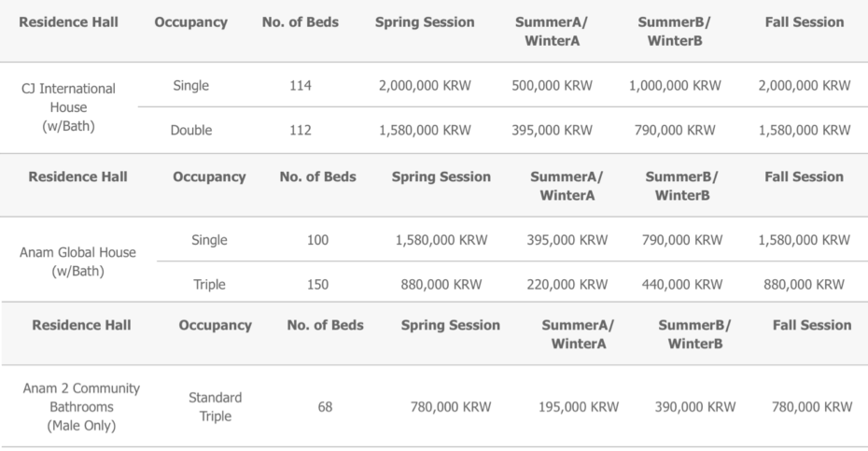Image resolution: width=868 pixels, height=451 pixels.
Task: Click the 100 beds value
Action: tap(317, 240)
